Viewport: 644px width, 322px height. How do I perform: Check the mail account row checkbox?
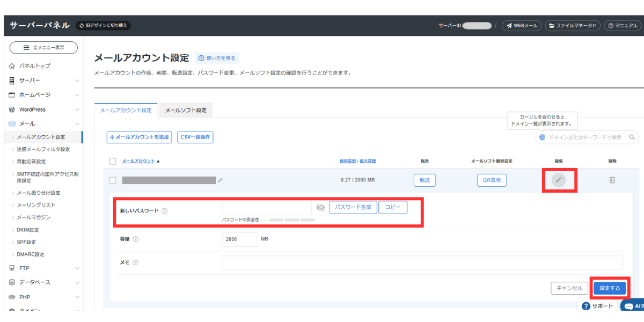113,180
